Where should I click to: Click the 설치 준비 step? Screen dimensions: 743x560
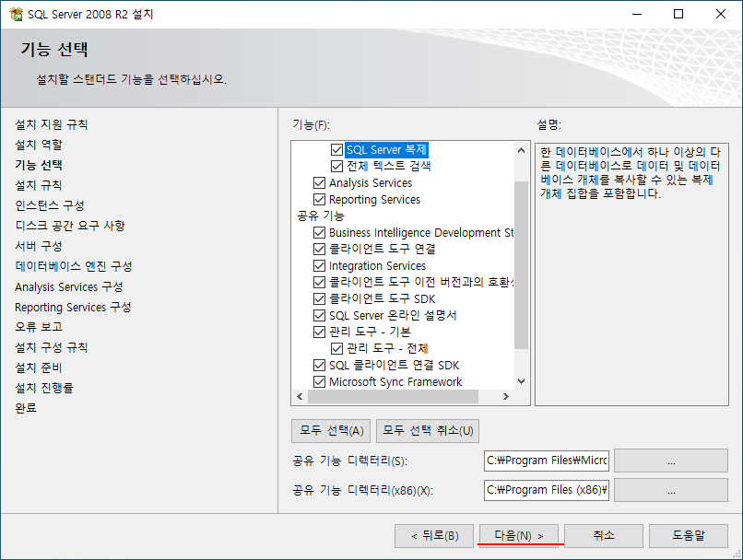pyautogui.click(x=39, y=367)
